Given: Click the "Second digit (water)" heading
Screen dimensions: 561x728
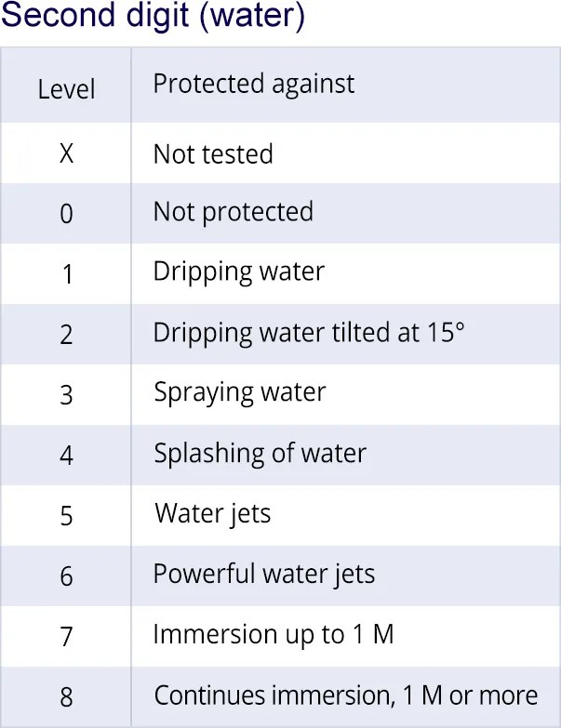Looking at the screenshot, I should coord(153,18).
